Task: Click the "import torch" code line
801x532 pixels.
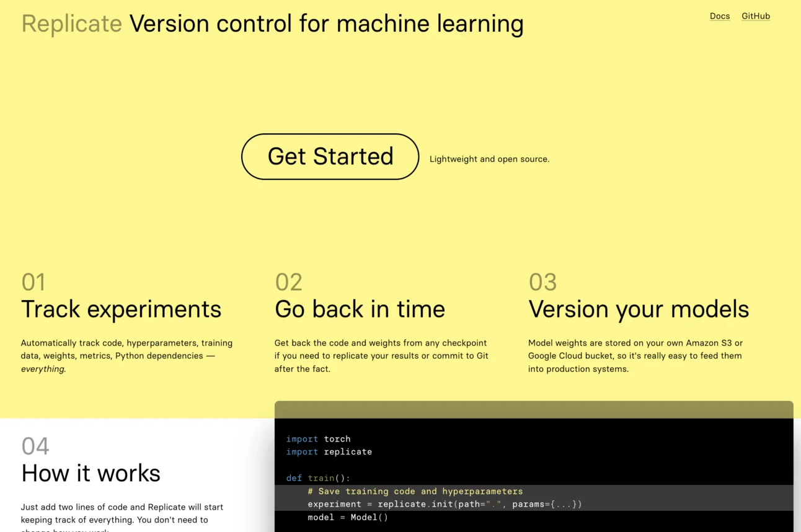Action: click(x=318, y=439)
